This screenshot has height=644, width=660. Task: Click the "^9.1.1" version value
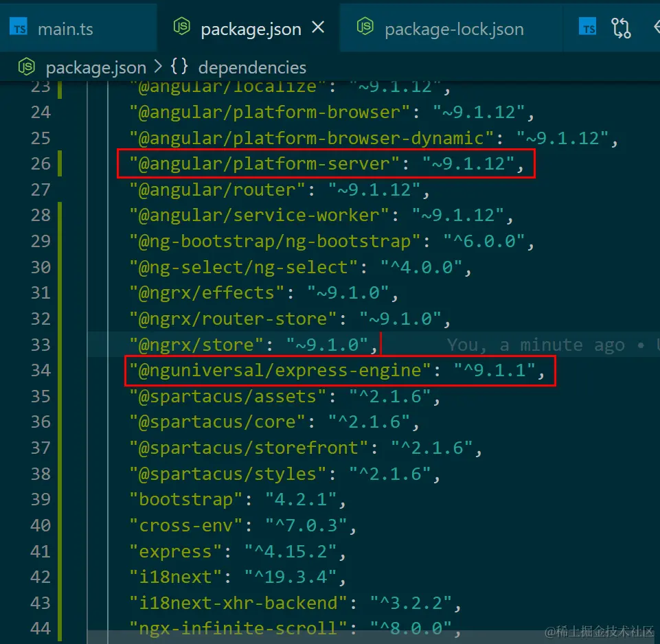click(x=494, y=371)
